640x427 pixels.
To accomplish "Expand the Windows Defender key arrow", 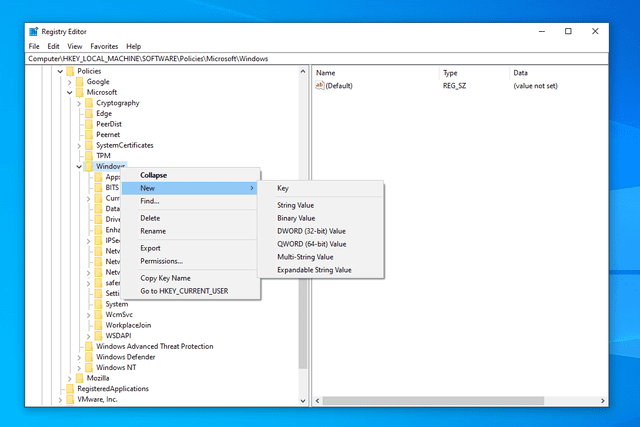I will coord(79,357).
